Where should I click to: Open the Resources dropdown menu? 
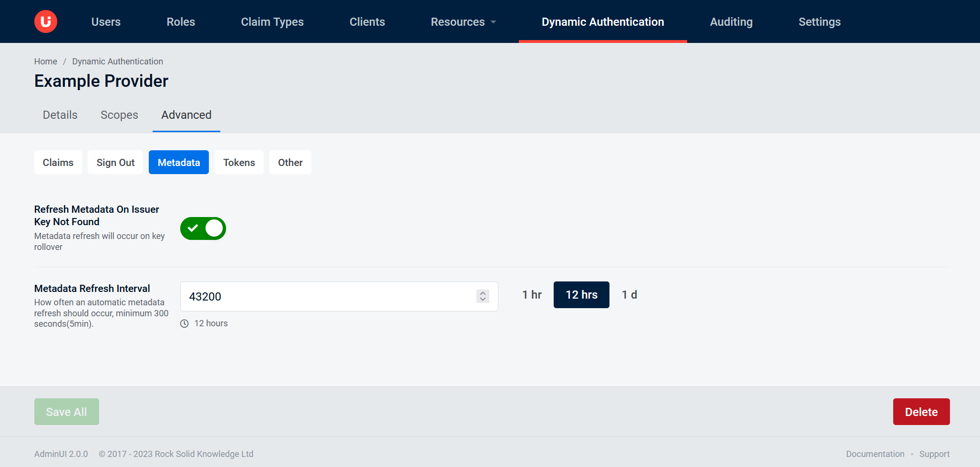pos(463,21)
